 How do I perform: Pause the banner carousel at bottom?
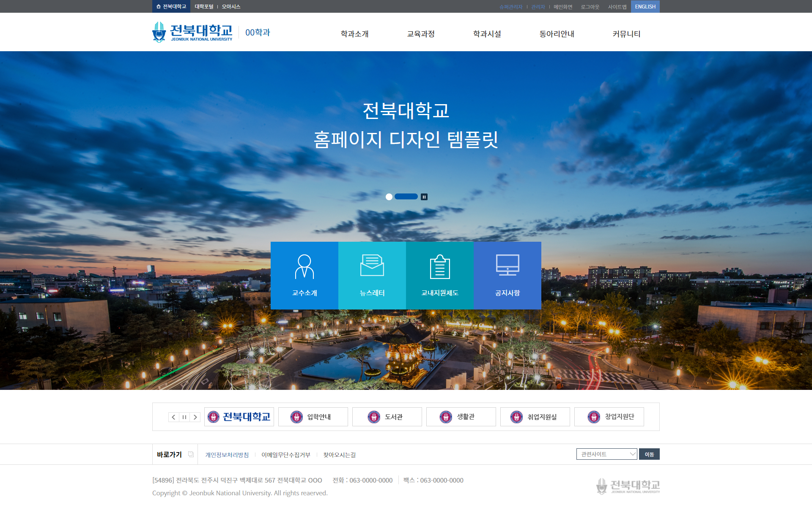tap(184, 417)
